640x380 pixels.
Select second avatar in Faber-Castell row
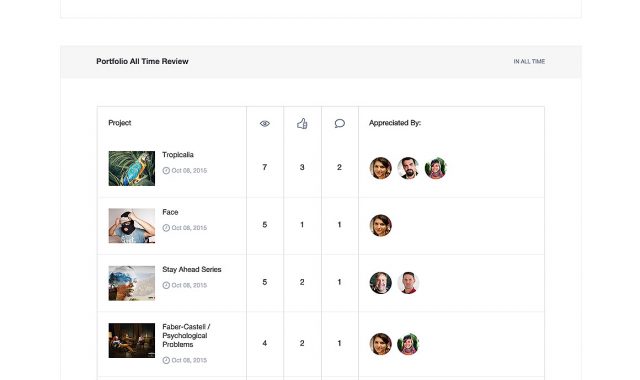point(408,344)
